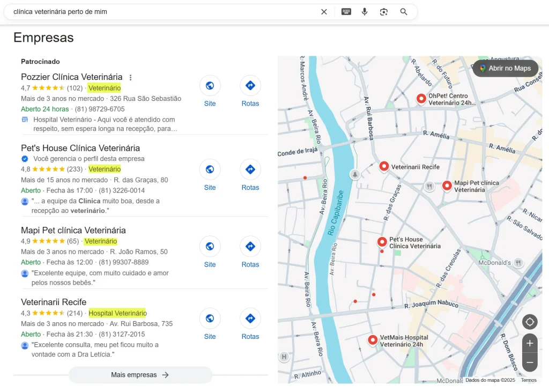This screenshot has height=392, width=549.
Task: Expand list with Mais empresas
Action: click(140, 375)
